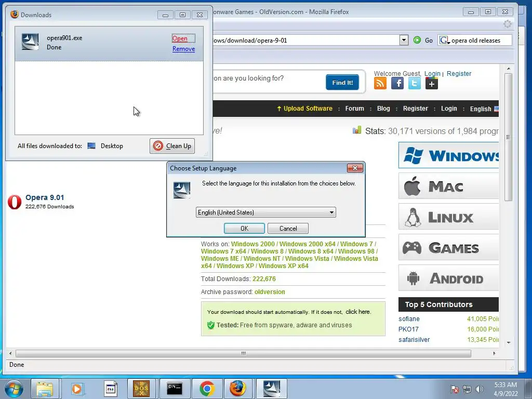The height and width of the screenshot is (399, 532).
Task: Open contributor sofiane's profile
Action: pyautogui.click(x=409, y=319)
